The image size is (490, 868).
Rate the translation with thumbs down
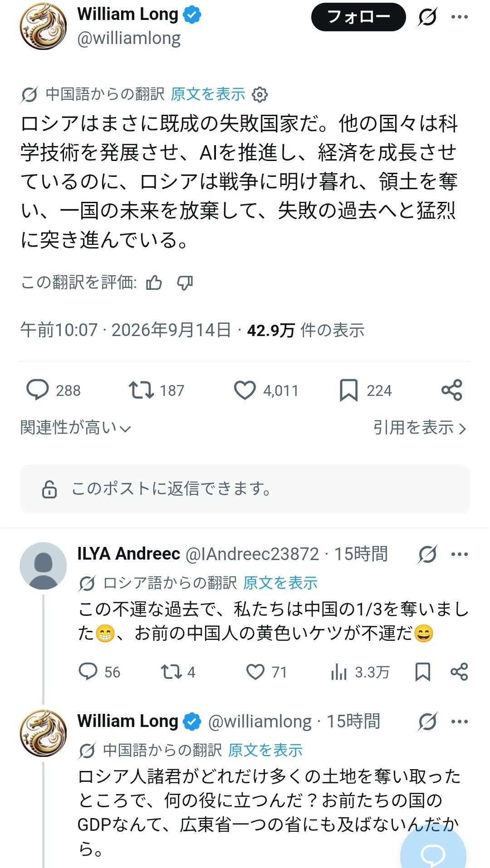(x=185, y=283)
